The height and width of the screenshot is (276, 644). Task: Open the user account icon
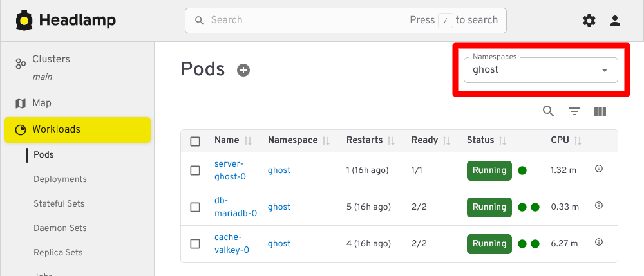pos(615,21)
